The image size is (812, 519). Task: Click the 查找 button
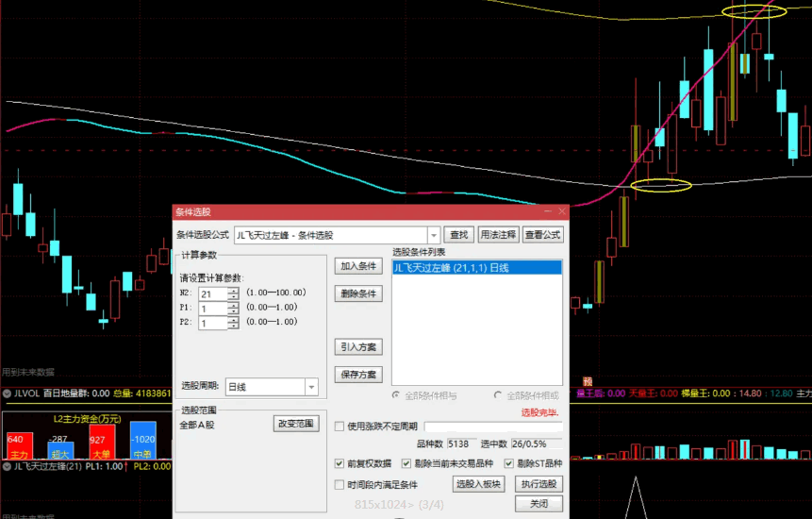click(459, 235)
